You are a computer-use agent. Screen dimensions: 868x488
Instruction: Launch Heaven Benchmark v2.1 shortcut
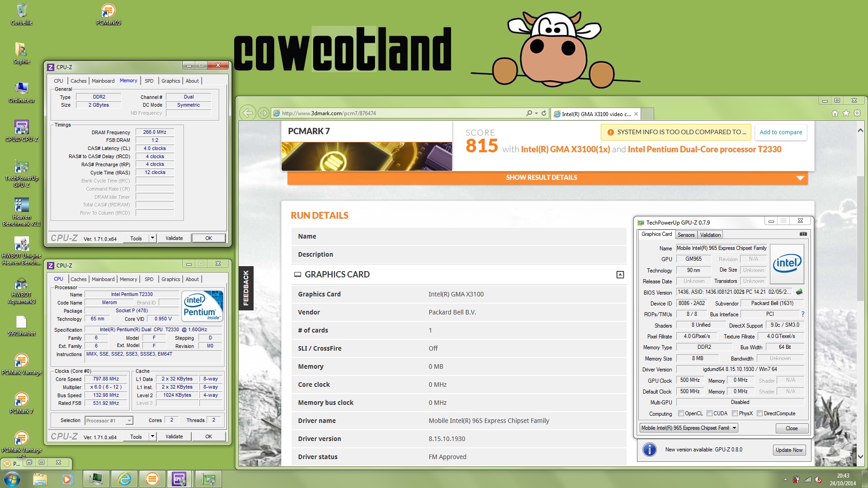(21, 212)
